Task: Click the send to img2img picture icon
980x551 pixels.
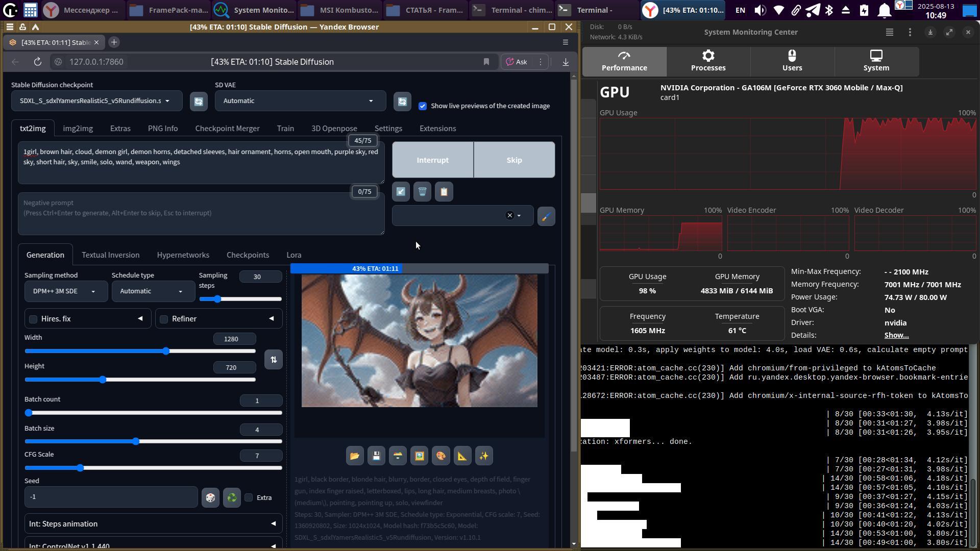Action: point(419,456)
